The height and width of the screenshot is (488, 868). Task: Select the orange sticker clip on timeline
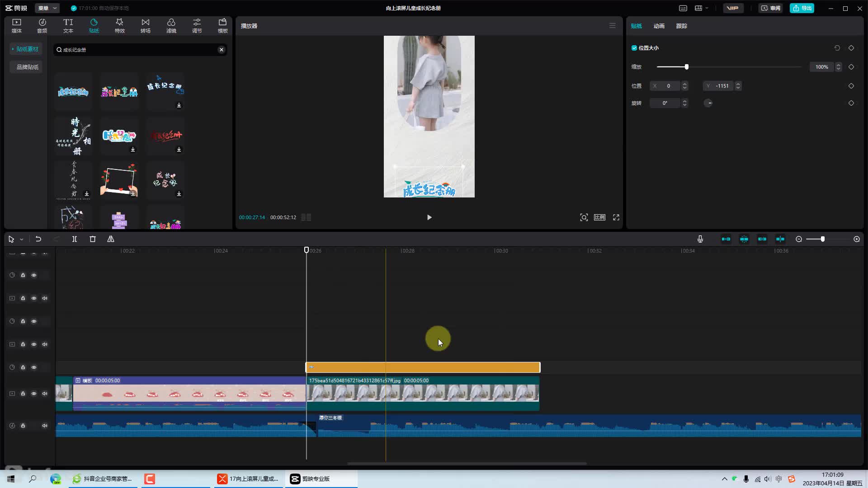[423, 367]
